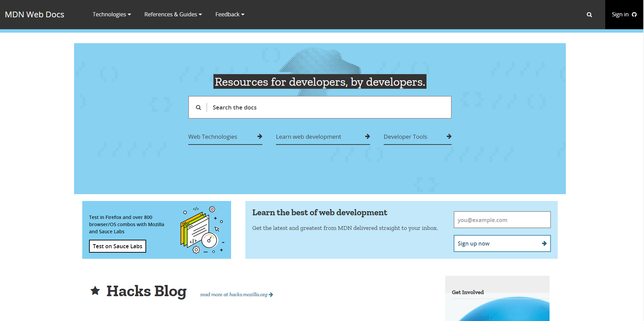Screen dimensions: 644x321
Task: Click the arrow next to Developer Tools
Action: [449, 136]
